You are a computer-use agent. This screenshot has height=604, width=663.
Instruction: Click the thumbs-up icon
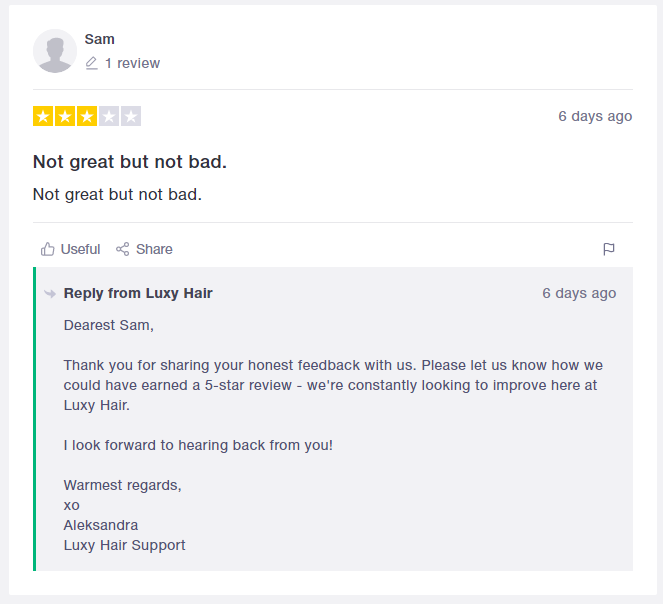point(47,249)
